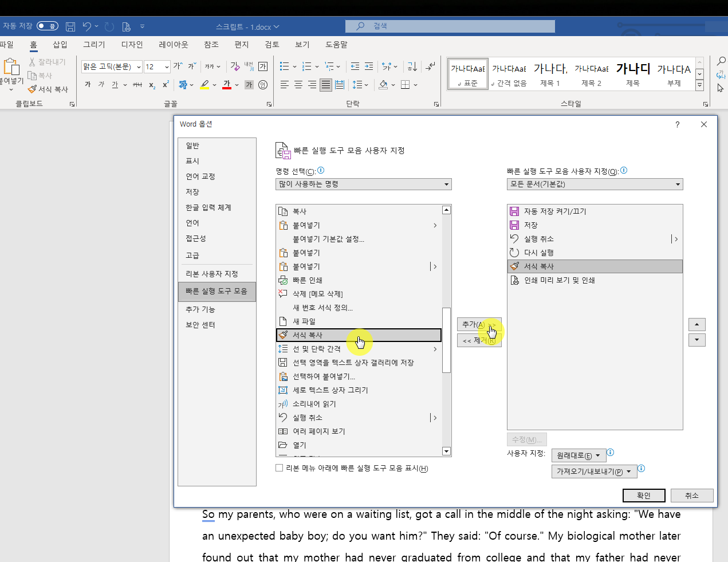
Task: Open the font color swatch dropdown
Action: (x=236, y=84)
